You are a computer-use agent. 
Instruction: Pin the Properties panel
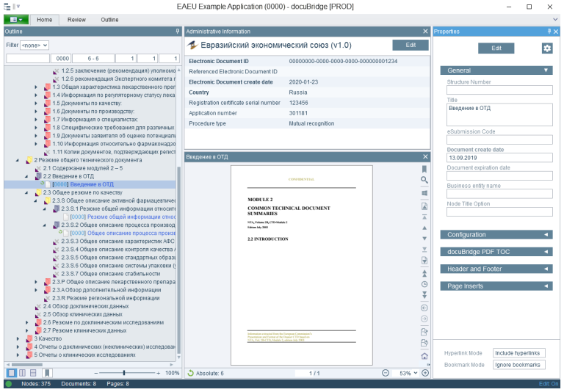[x=549, y=32]
